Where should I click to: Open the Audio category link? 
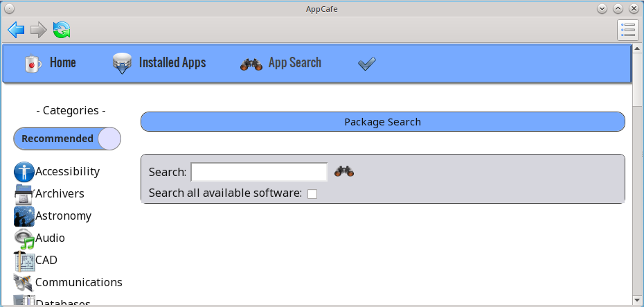(x=50, y=238)
